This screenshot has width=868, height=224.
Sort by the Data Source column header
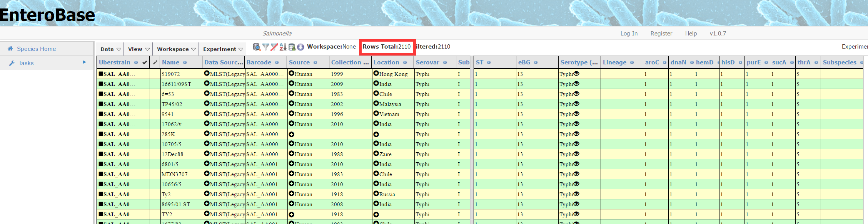[x=224, y=62]
